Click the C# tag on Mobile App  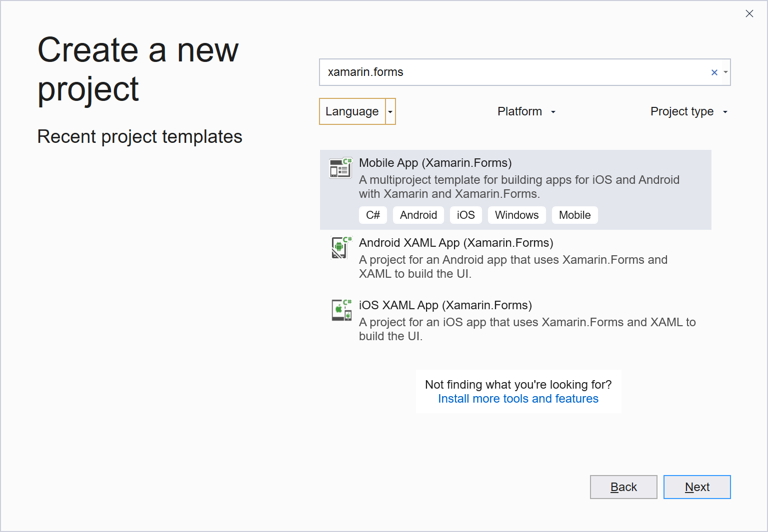coord(373,215)
